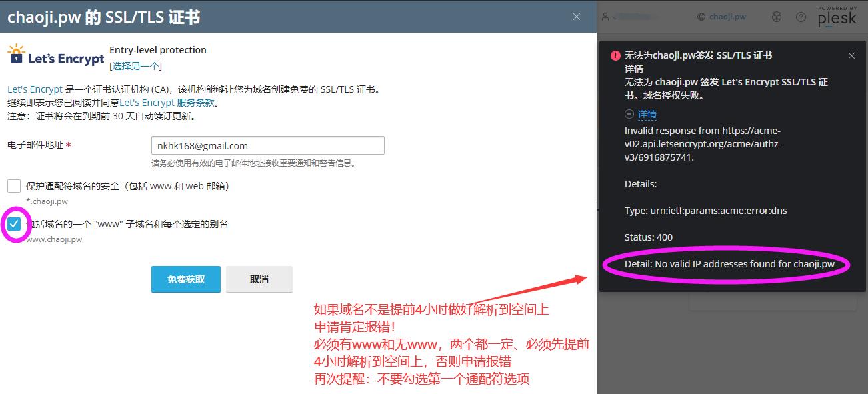
Task: Click the globe icon next to chaoji.pw
Action: click(x=701, y=17)
